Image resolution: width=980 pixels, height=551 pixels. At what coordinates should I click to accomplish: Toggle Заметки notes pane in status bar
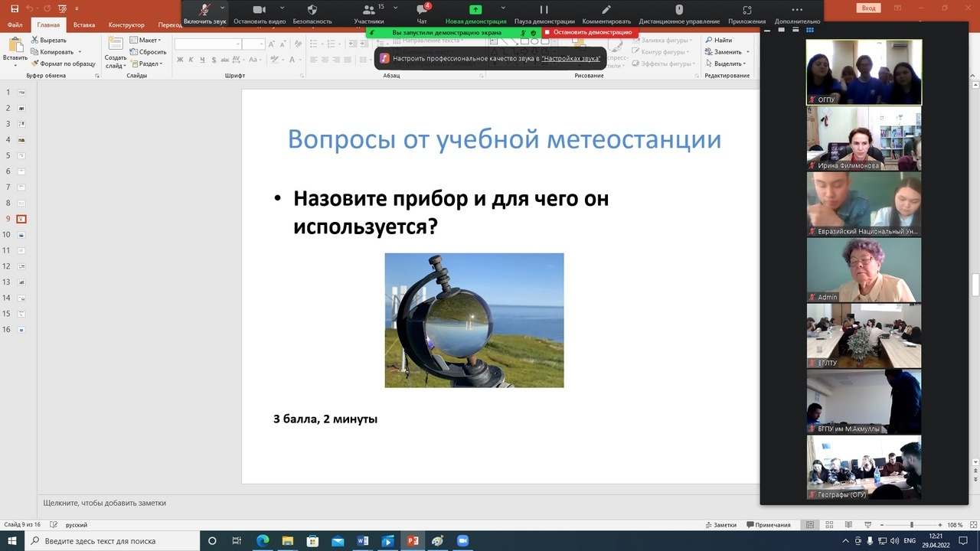point(720,525)
